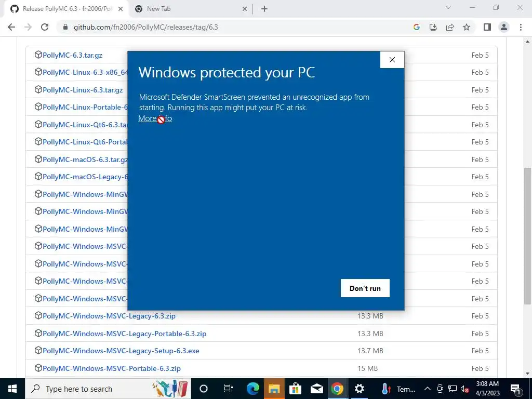
Task: Open the tab search chevron
Action: tap(448, 7)
